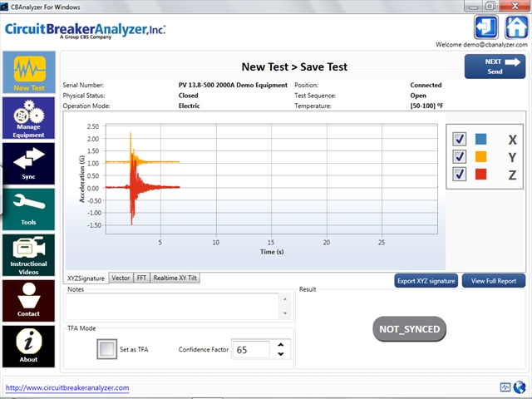
Task: Open the Tools wrench icon
Action: 29,209
